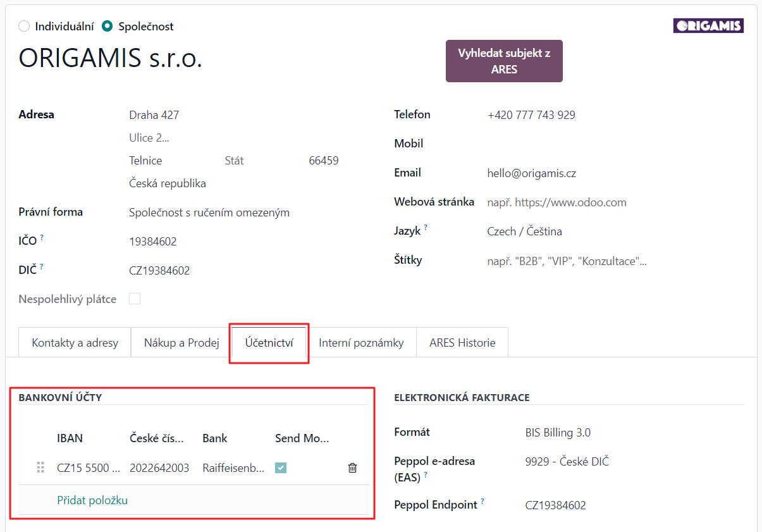Switch to the ARES Historie tab
The width and height of the screenshot is (762, 532).
pyautogui.click(x=462, y=343)
